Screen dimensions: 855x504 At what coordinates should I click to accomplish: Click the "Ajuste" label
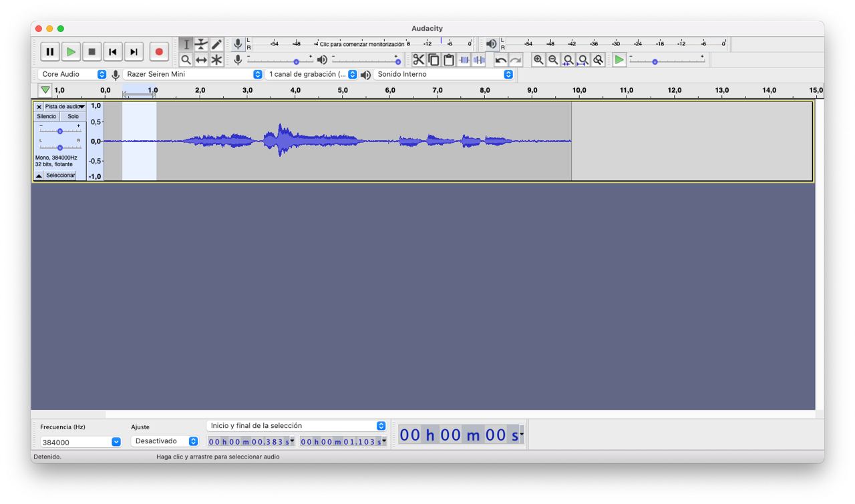click(x=140, y=427)
